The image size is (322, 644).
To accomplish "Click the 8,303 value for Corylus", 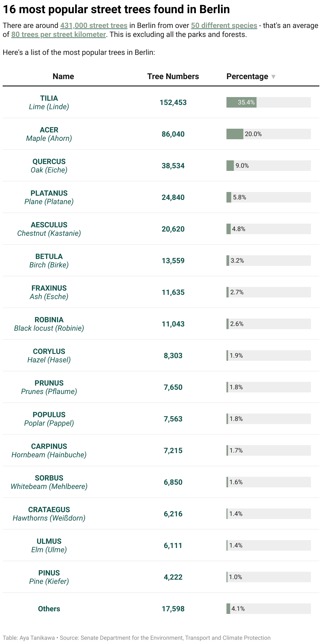I will point(173,355).
